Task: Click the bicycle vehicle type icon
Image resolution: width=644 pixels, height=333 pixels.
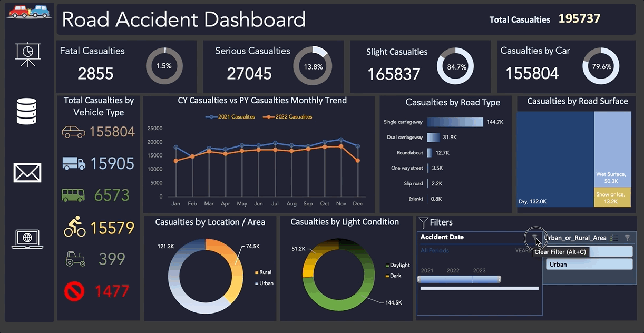Action: (x=74, y=227)
